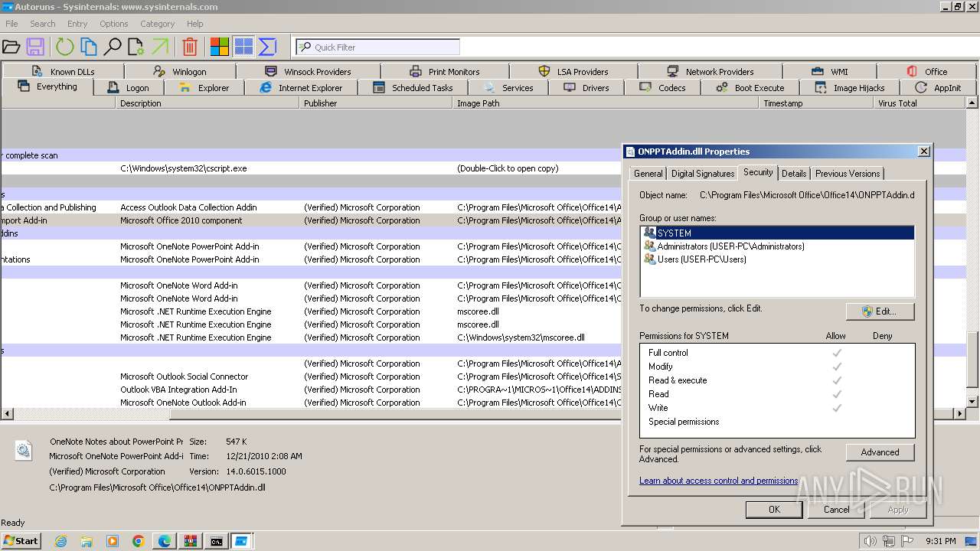Click the Start button
The image size is (980, 551).
(21, 541)
